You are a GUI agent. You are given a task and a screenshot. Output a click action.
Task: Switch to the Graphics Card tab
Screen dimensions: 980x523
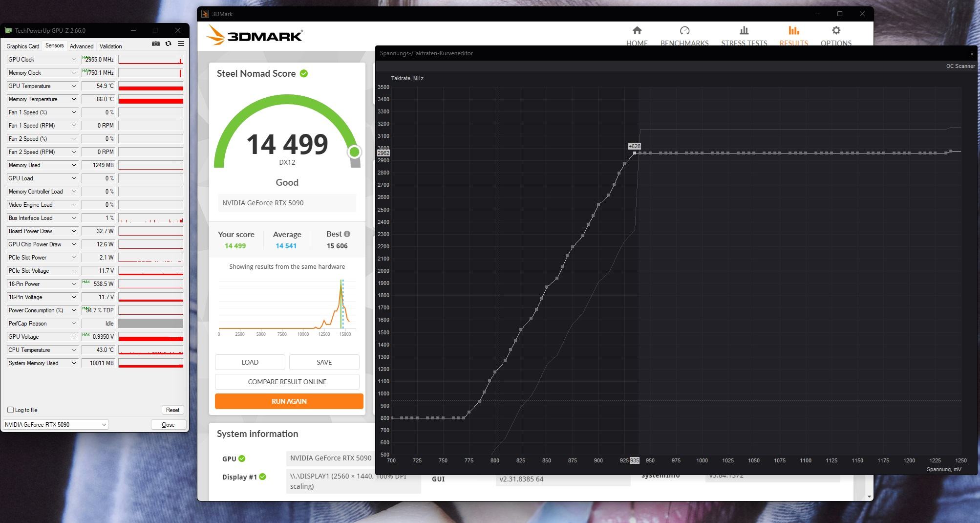click(x=22, y=46)
